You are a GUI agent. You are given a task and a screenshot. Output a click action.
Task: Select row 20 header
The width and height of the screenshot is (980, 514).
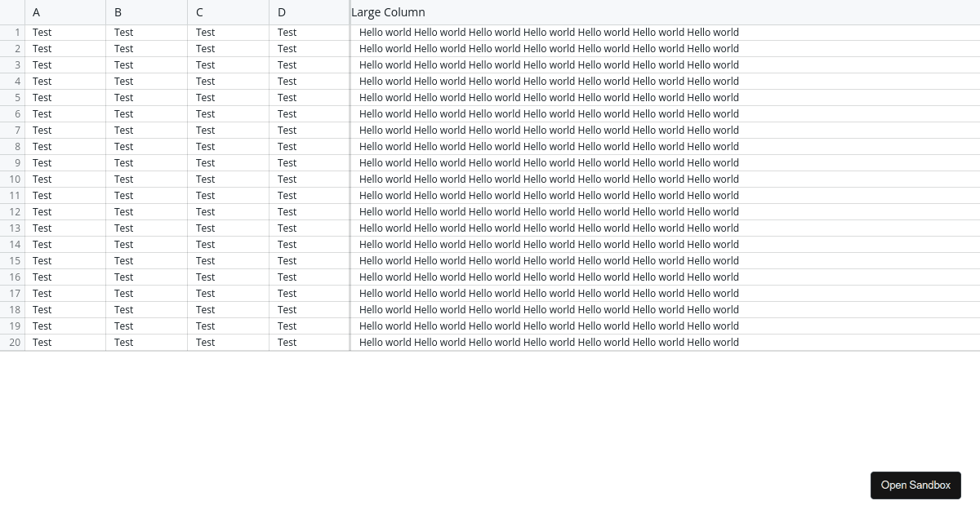(13, 343)
